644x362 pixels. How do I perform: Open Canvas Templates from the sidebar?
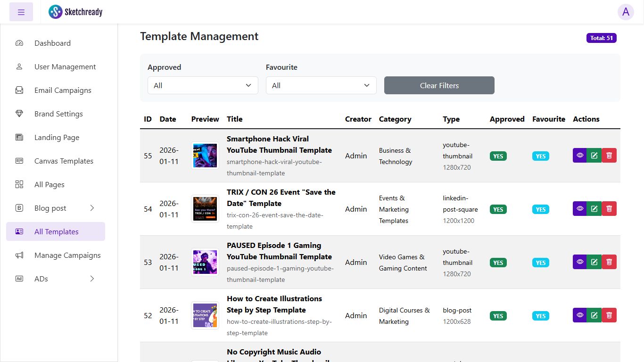64,161
